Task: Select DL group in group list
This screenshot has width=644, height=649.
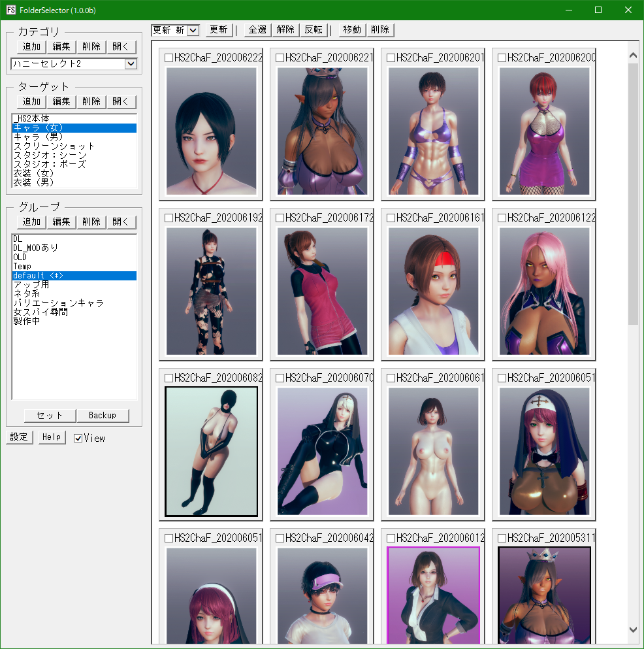Action: coord(74,239)
